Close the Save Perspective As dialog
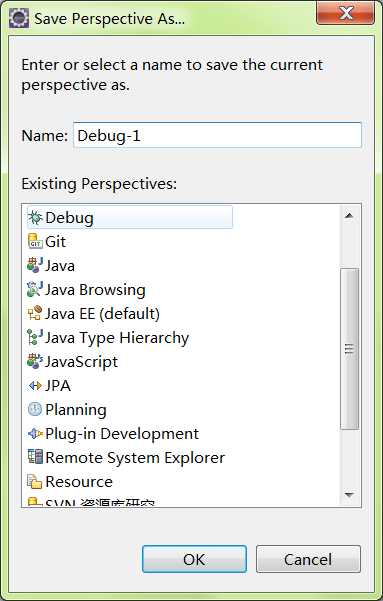 346,13
